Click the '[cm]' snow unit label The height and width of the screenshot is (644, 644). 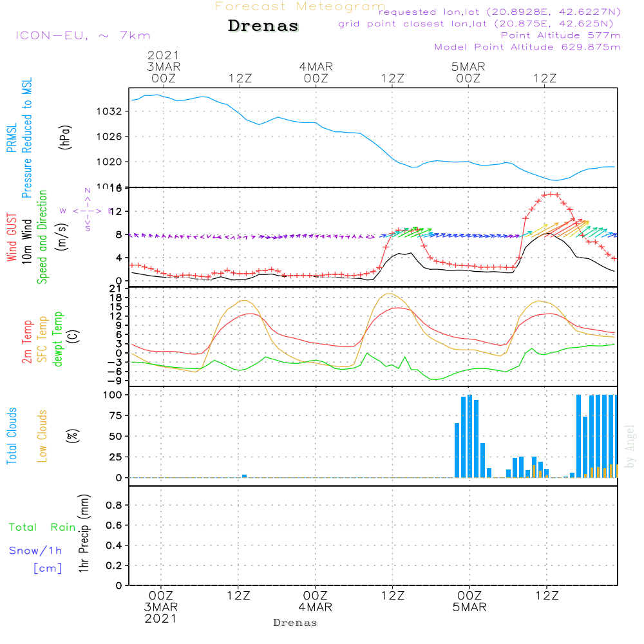[48, 568]
